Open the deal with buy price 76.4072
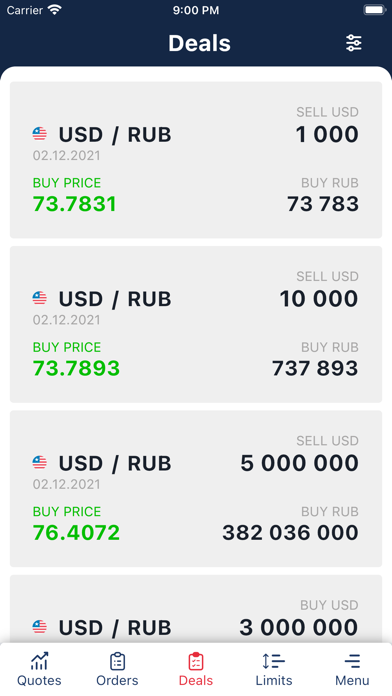 196,489
